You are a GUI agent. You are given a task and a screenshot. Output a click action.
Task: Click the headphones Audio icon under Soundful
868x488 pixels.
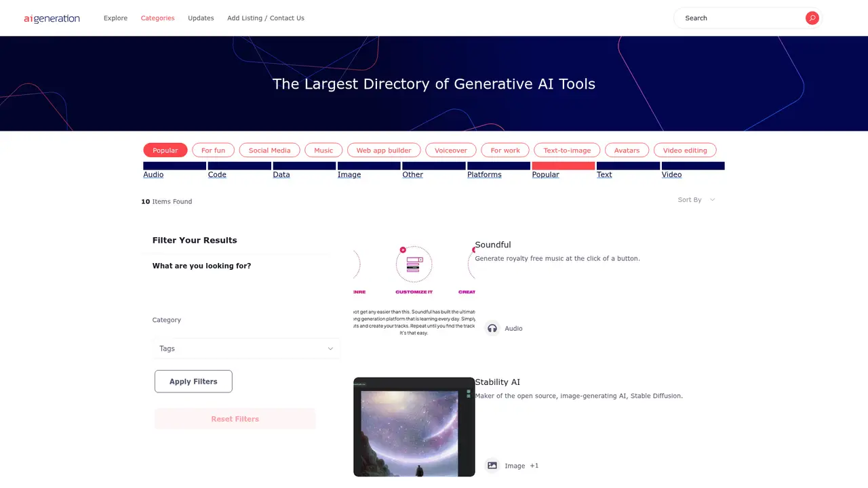click(x=492, y=328)
